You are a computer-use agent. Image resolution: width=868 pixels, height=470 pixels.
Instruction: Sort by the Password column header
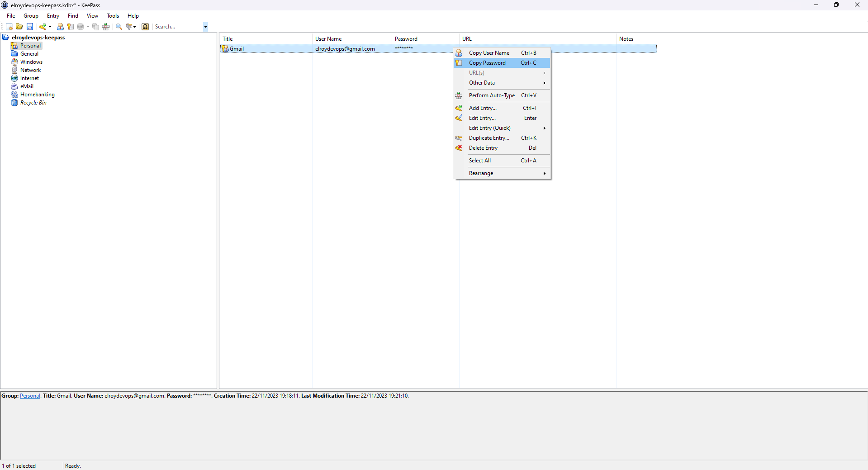coord(426,39)
